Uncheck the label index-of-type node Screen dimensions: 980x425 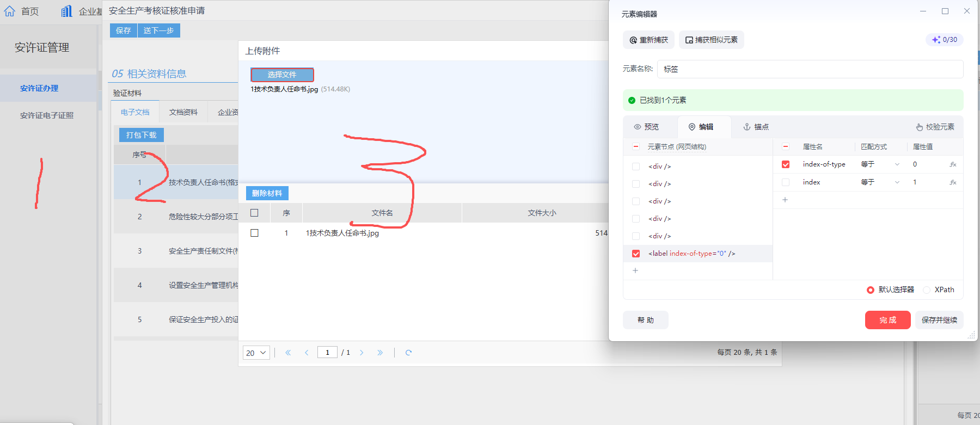pos(636,254)
